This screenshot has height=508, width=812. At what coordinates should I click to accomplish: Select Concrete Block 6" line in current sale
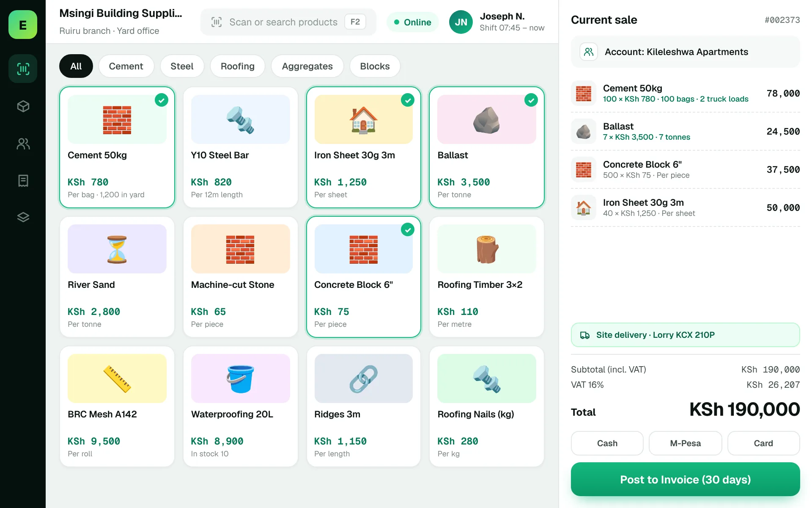pos(685,169)
